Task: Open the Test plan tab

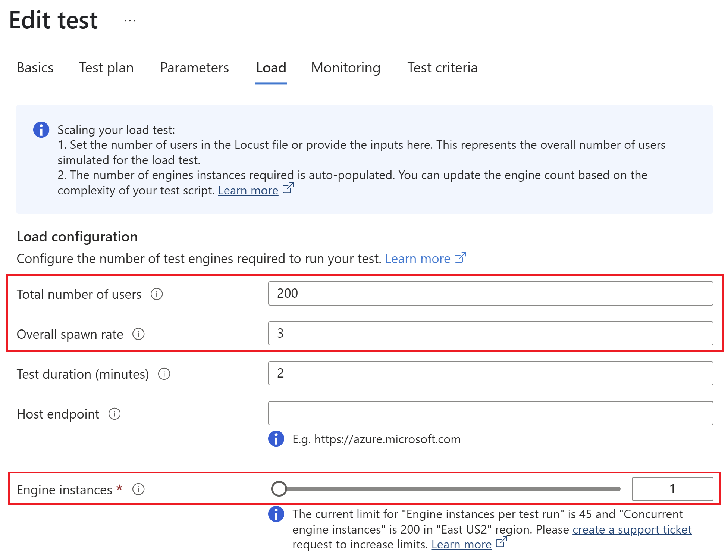Action: pyautogui.click(x=106, y=68)
